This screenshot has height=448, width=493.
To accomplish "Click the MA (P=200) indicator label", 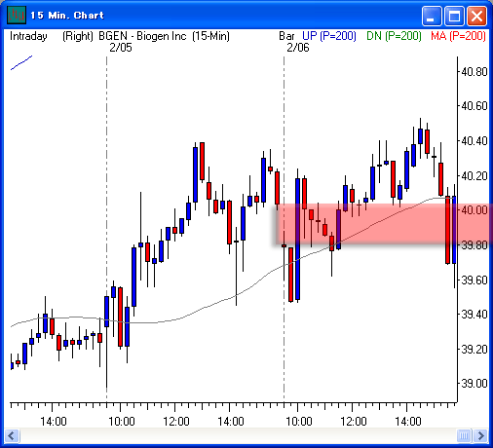I will (x=458, y=36).
